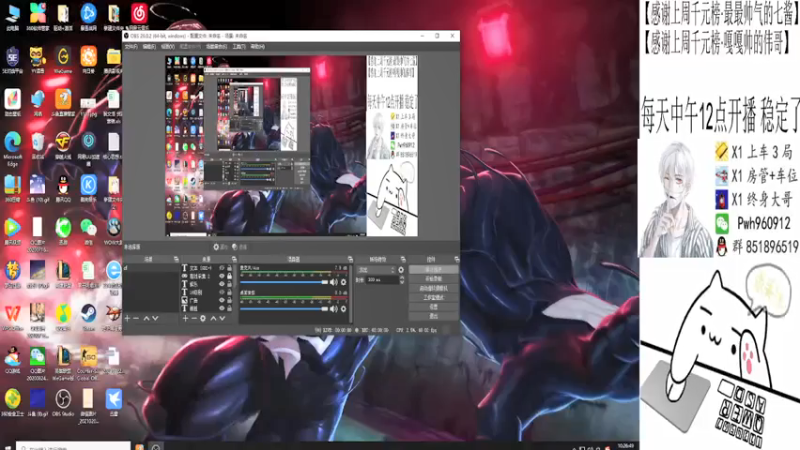Add a new scene with plus icon

pyautogui.click(x=127, y=318)
